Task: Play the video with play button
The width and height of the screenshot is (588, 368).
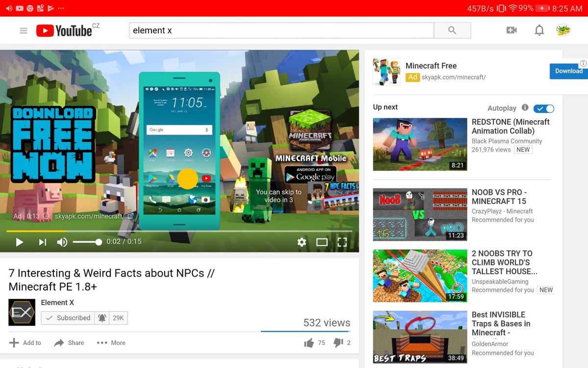Action: (20, 242)
